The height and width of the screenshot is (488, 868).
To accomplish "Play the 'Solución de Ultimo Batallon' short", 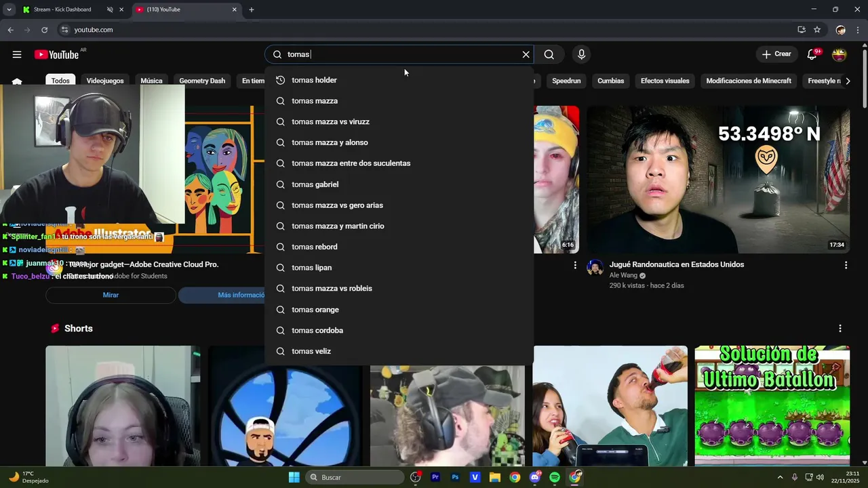I will (772, 405).
